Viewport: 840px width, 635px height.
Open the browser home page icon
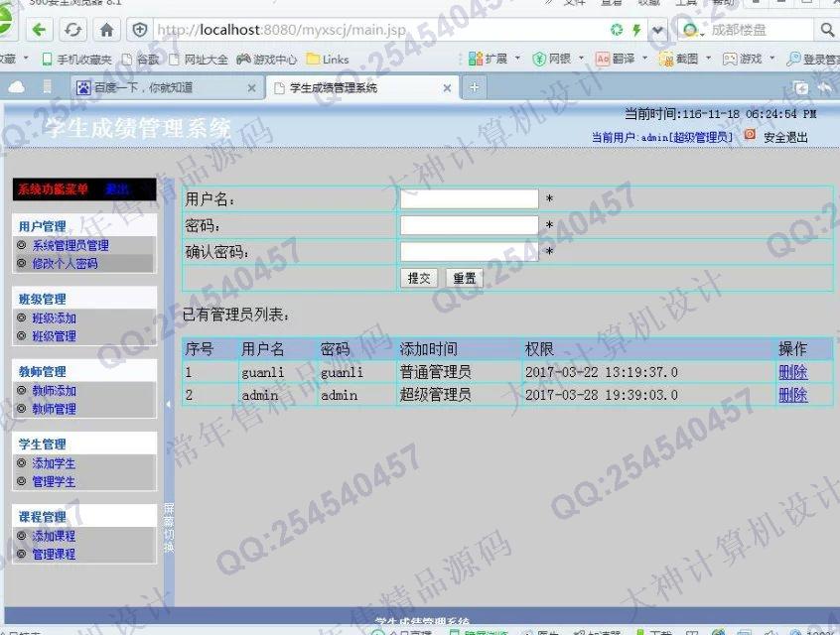click(107, 30)
